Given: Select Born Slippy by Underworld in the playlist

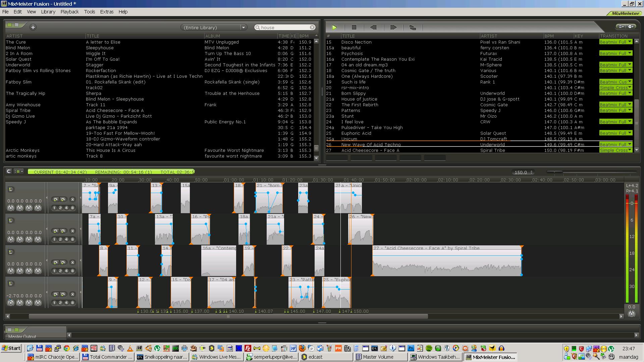Looking at the screenshot, I should coord(480,93).
